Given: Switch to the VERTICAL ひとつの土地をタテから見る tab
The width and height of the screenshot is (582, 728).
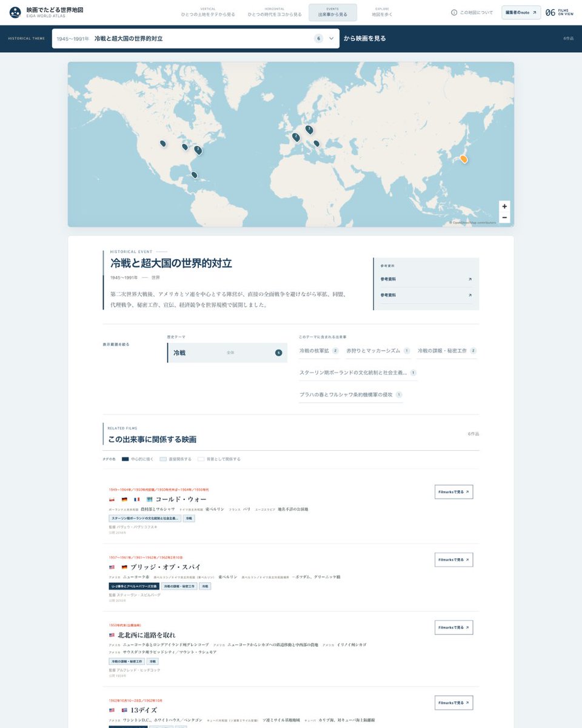Looking at the screenshot, I should 208,12.
